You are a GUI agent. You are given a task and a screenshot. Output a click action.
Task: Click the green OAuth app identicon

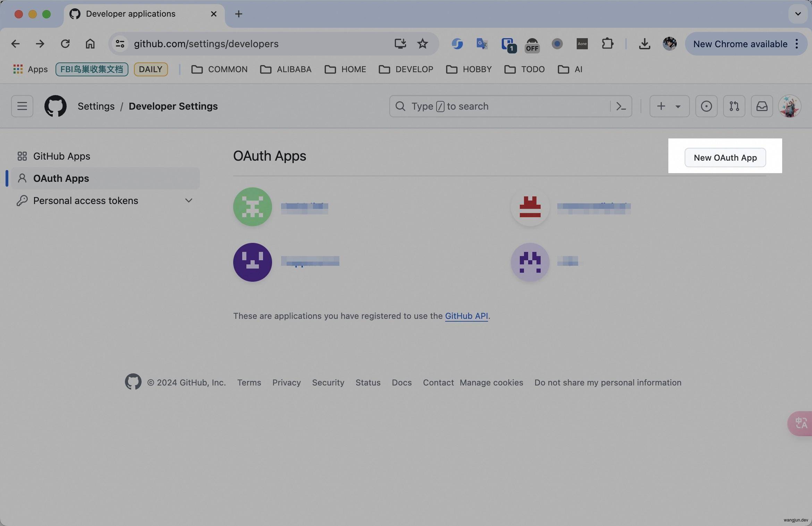click(x=253, y=207)
